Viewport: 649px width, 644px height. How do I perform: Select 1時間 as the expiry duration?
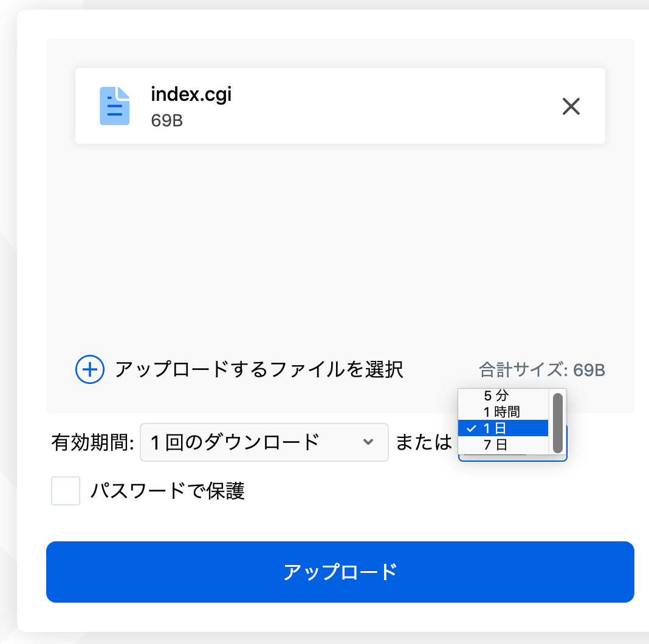[504, 412]
